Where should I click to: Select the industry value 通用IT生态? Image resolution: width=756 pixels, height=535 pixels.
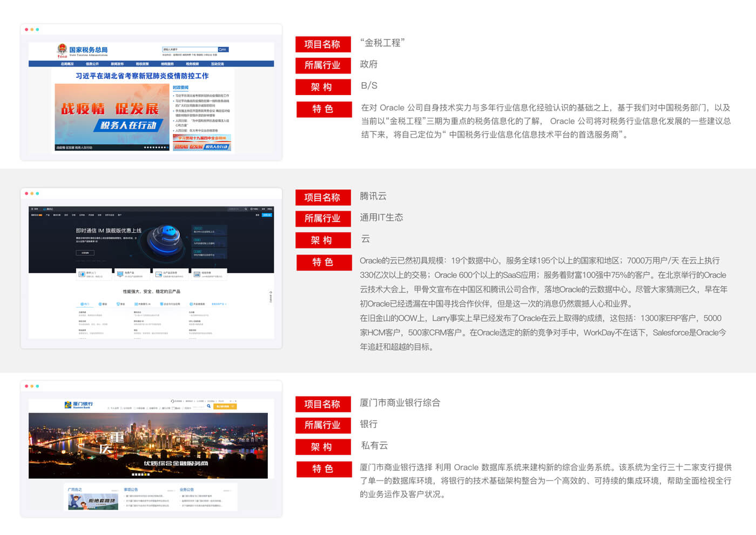pyautogui.click(x=381, y=217)
